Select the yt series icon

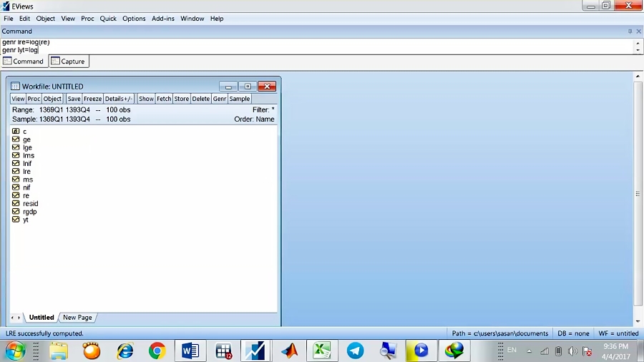click(x=16, y=219)
